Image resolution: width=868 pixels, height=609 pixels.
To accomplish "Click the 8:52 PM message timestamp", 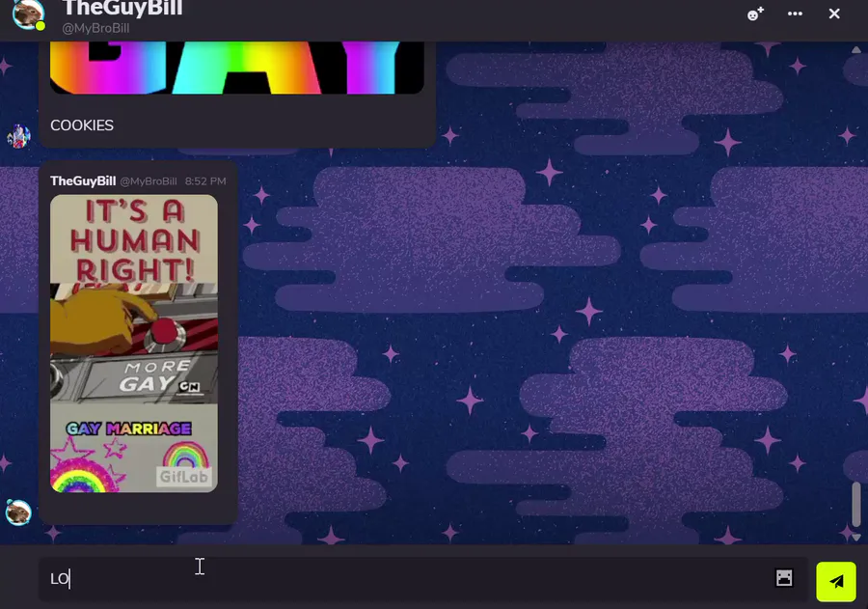I will click(205, 181).
